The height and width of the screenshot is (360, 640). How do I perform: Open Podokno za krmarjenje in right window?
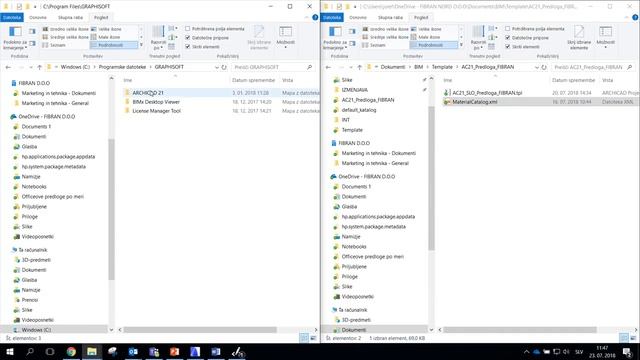tap(335, 38)
